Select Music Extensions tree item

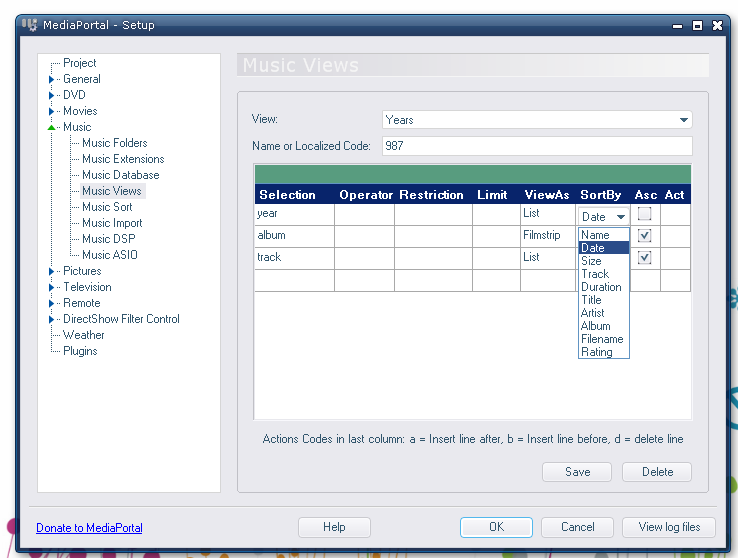click(123, 159)
